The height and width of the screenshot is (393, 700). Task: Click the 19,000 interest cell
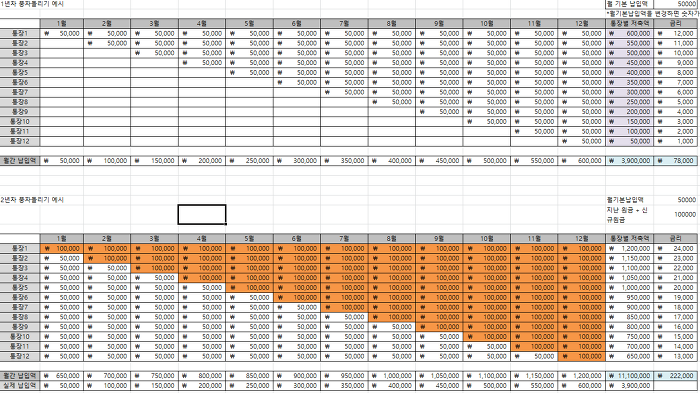point(675,298)
